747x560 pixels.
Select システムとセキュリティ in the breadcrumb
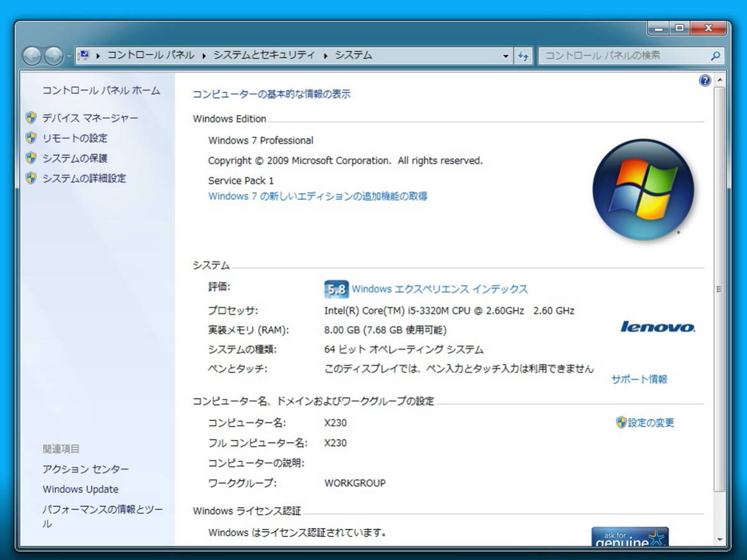tap(264, 55)
